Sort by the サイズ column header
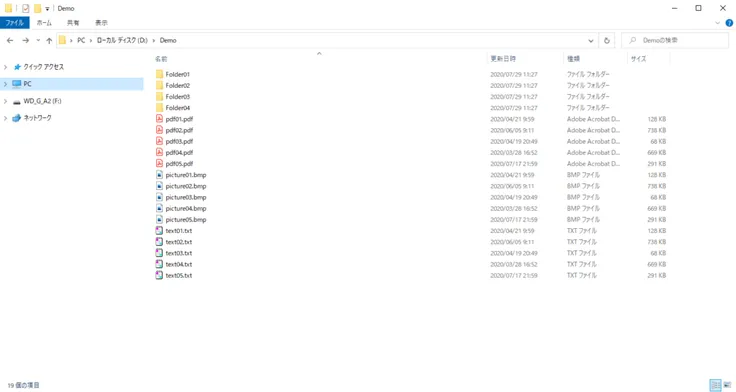This screenshot has width=736, height=392. point(638,59)
